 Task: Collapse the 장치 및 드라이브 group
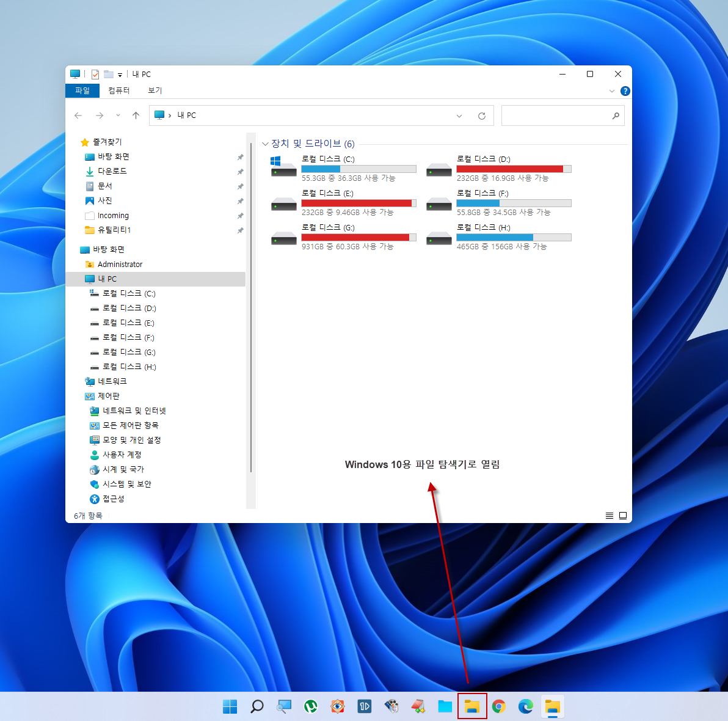click(265, 144)
